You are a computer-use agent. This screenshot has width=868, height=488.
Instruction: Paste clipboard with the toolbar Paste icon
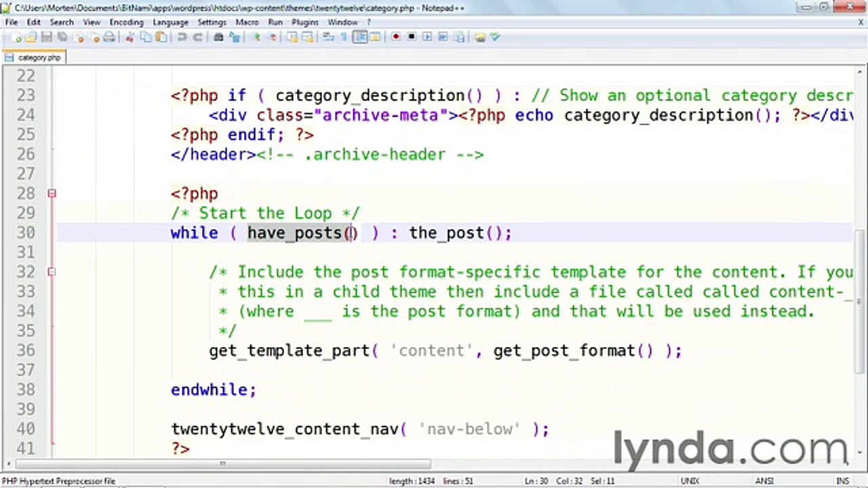[160, 37]
